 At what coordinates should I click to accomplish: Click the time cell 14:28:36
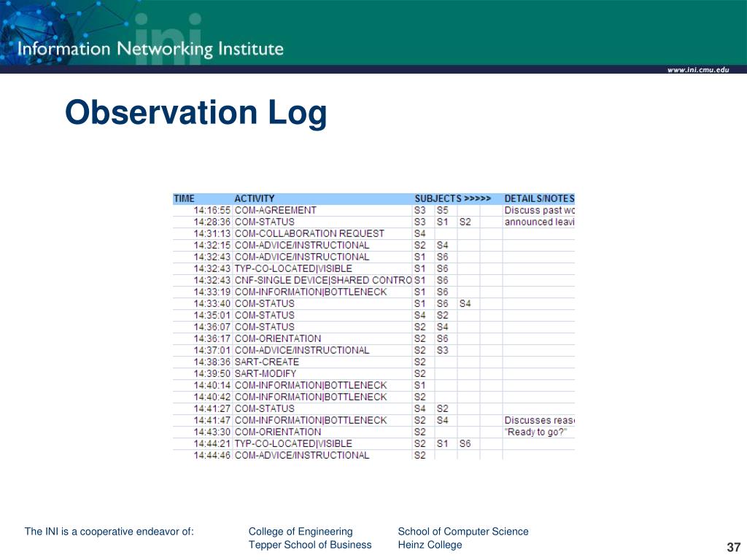coord(212,222)
